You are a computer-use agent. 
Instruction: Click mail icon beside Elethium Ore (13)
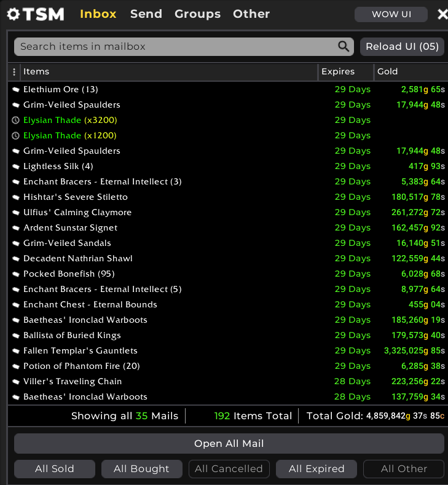tap(16, 90)
